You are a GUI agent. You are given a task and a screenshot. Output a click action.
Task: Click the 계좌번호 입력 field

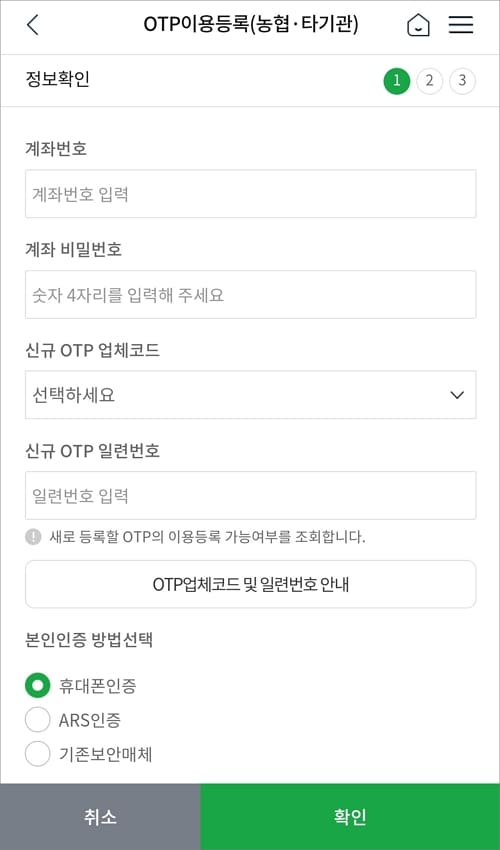tap(251, 194)
